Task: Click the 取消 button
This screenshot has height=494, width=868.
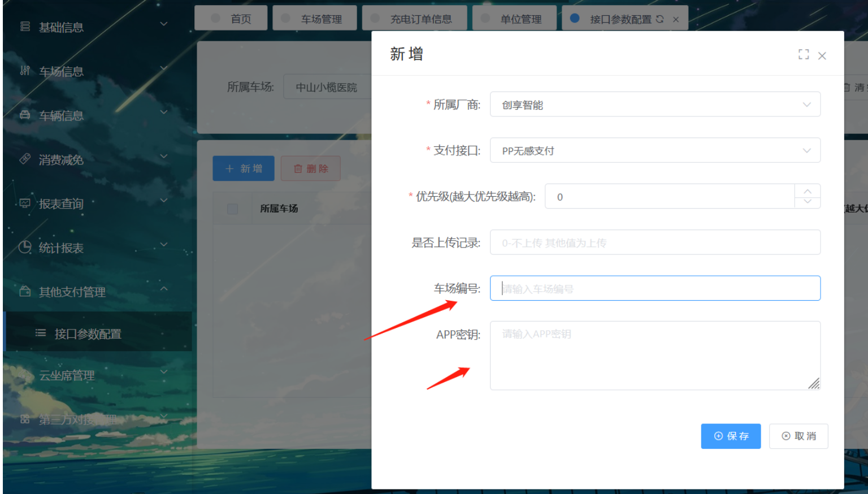Action: [798, 436]
